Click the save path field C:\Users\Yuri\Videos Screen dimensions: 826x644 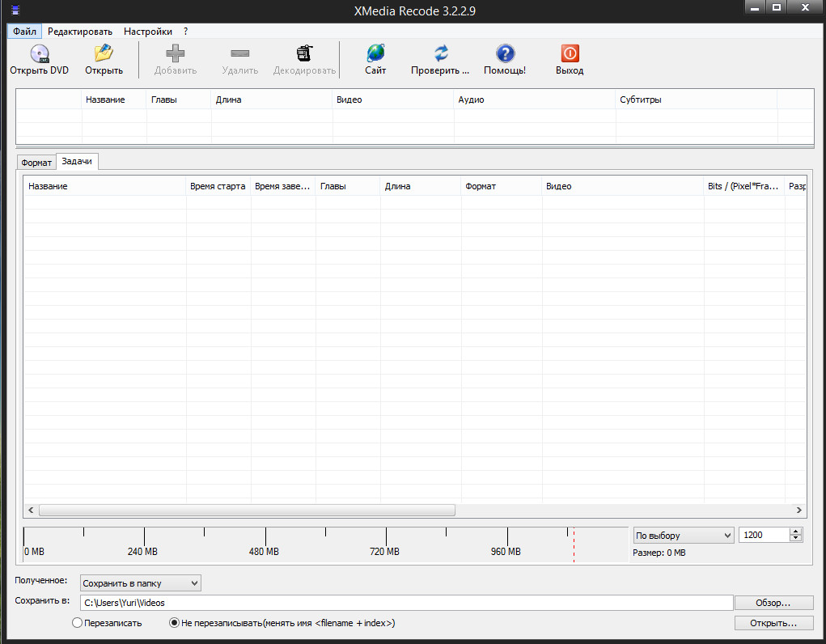406,603
